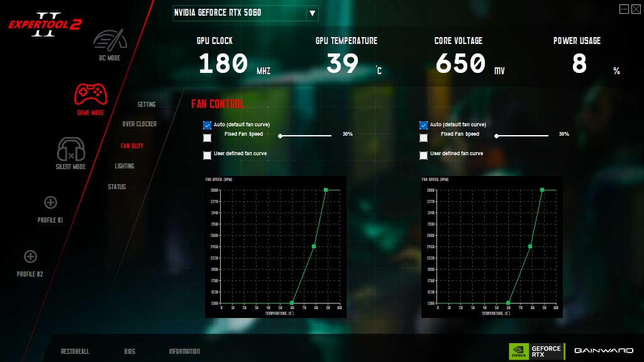Click the NVIDIA GeForce RTX logo

click(x=535, y=351)
